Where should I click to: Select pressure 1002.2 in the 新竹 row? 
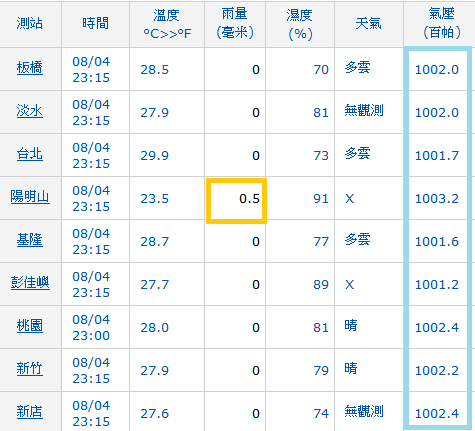pyautogui.click(x=437, y=371)
